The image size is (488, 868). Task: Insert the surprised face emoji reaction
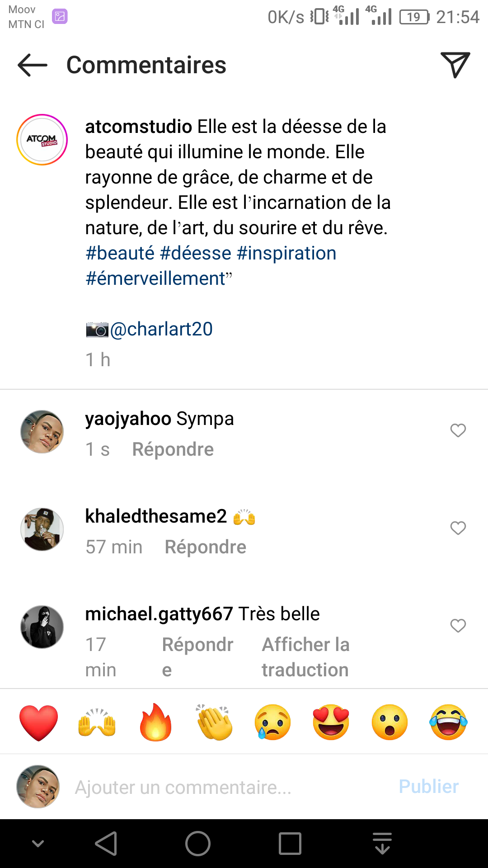pyautogui.click(x=389, y=722)
